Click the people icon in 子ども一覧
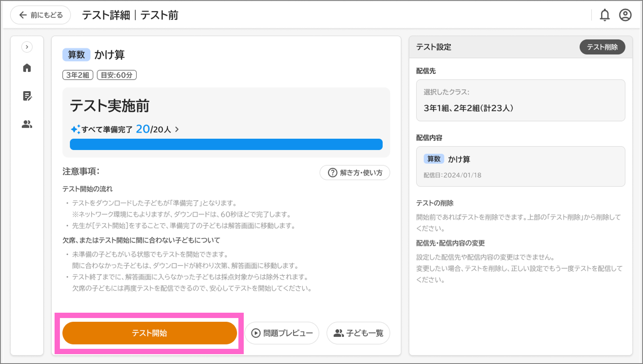Screen dimensions: 643x364 click(x=339, y=333)
